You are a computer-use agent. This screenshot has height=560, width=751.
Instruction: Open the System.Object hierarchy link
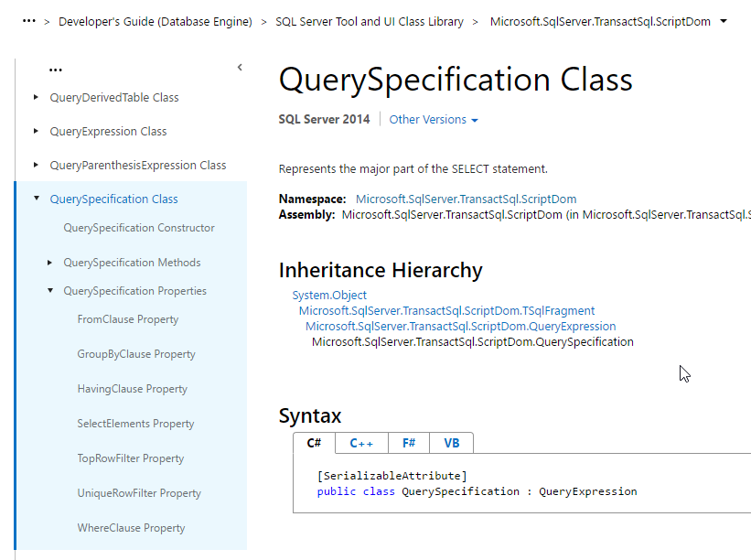tap(329, 296)
